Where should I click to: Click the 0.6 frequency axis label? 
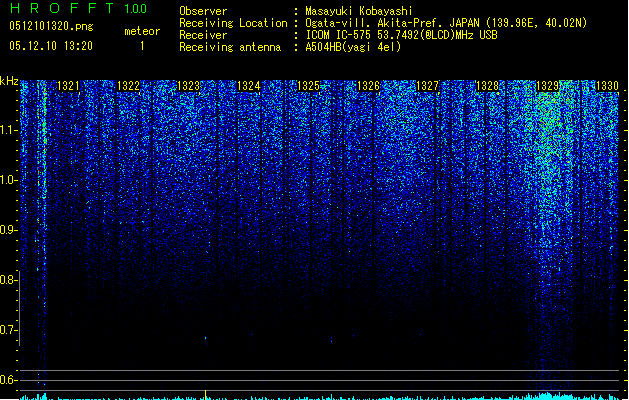8,380
